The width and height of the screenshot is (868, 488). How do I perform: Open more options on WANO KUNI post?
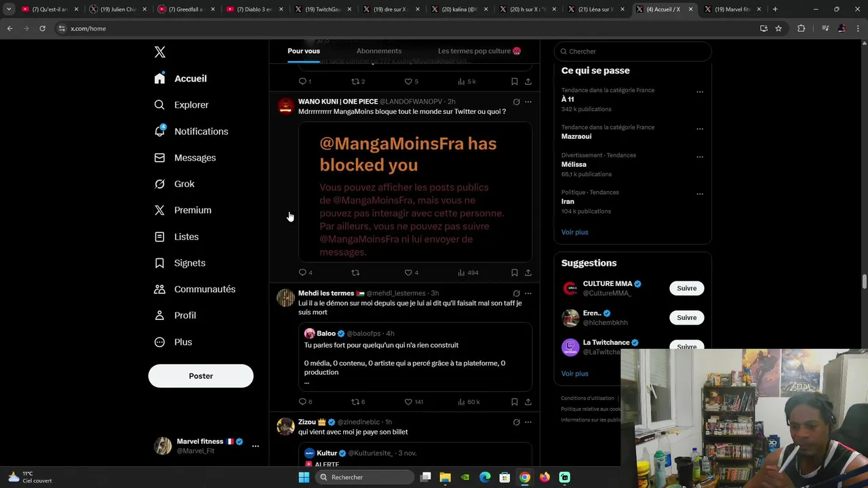[x=528, y=102]
